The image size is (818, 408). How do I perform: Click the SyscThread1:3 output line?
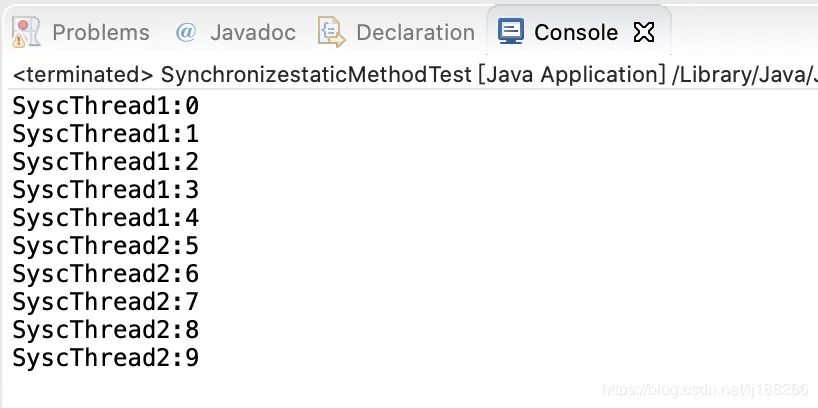pyautogui.click(x=106, y=190)
